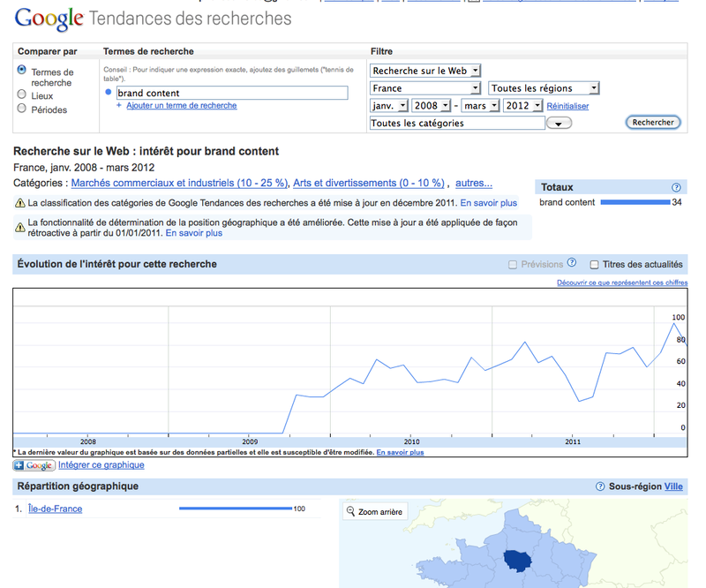706x588 pixels.
Task: Click the warning icon for category classification notice
Action: point(19,204)
